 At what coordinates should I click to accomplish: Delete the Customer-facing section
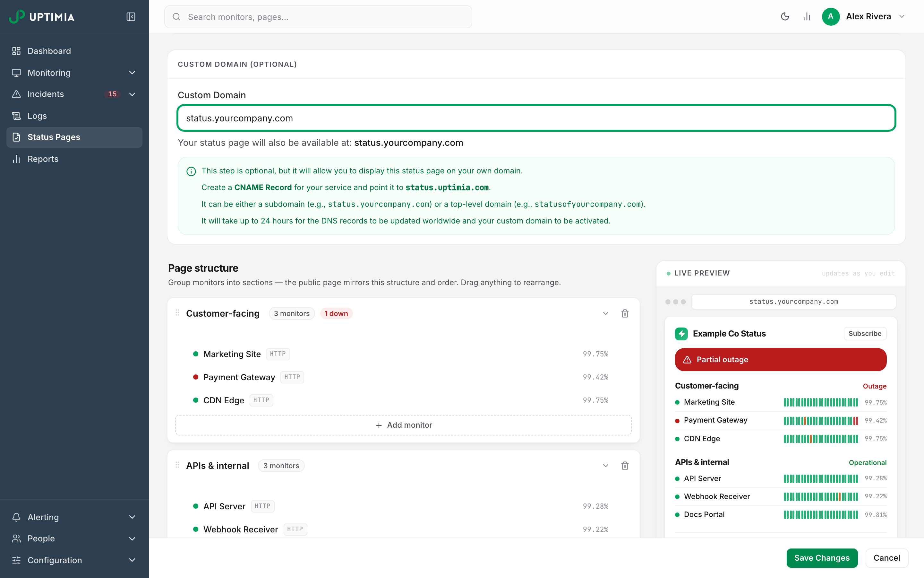click(625, 313)
